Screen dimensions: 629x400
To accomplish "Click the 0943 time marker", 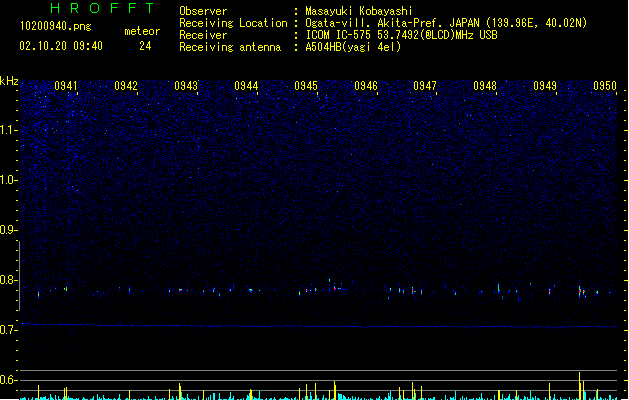I will (x=186, y=86).
